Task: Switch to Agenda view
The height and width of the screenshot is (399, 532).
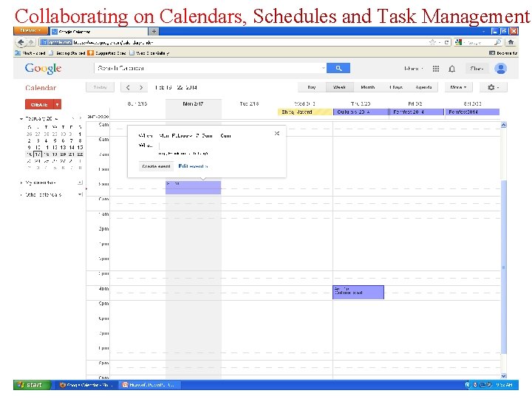Action: [424, 87]
